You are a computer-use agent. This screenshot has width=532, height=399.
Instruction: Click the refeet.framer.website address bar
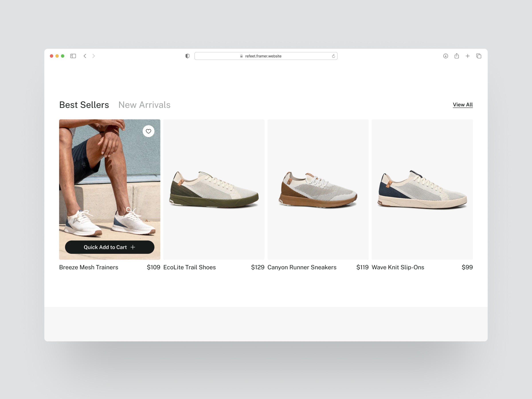(263, 56)
